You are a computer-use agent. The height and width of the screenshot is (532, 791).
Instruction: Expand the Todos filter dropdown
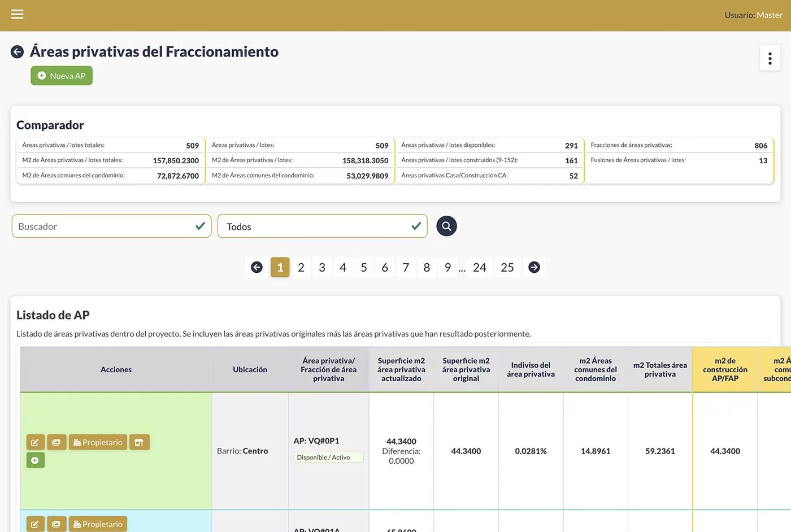(322, 226)
